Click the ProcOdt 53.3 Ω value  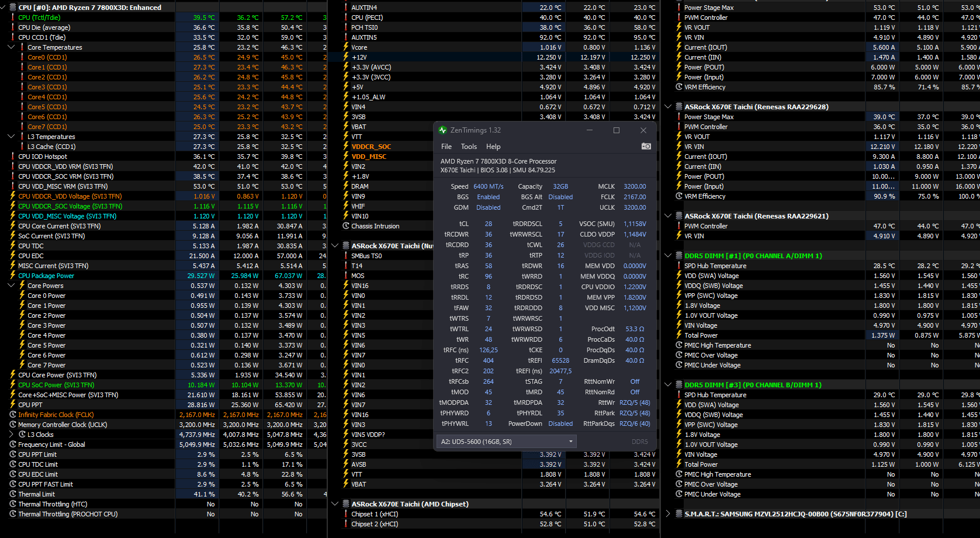click(635, 329)
